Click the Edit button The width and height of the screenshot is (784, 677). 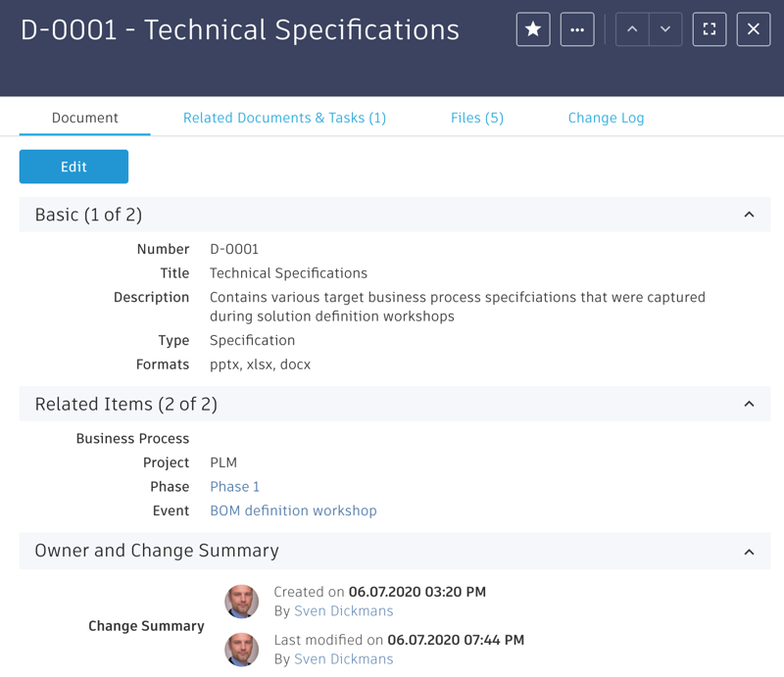[73, 167]
